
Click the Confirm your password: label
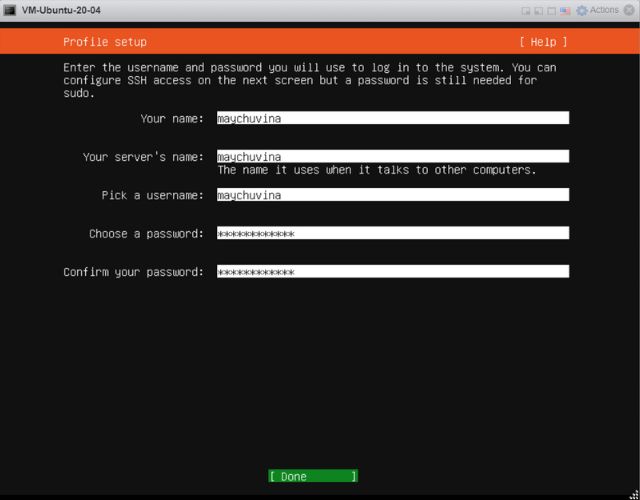(x=133, y=272)
